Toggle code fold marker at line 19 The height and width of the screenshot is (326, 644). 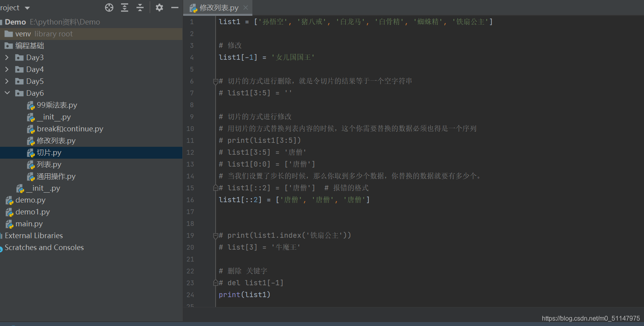(216, 236)
